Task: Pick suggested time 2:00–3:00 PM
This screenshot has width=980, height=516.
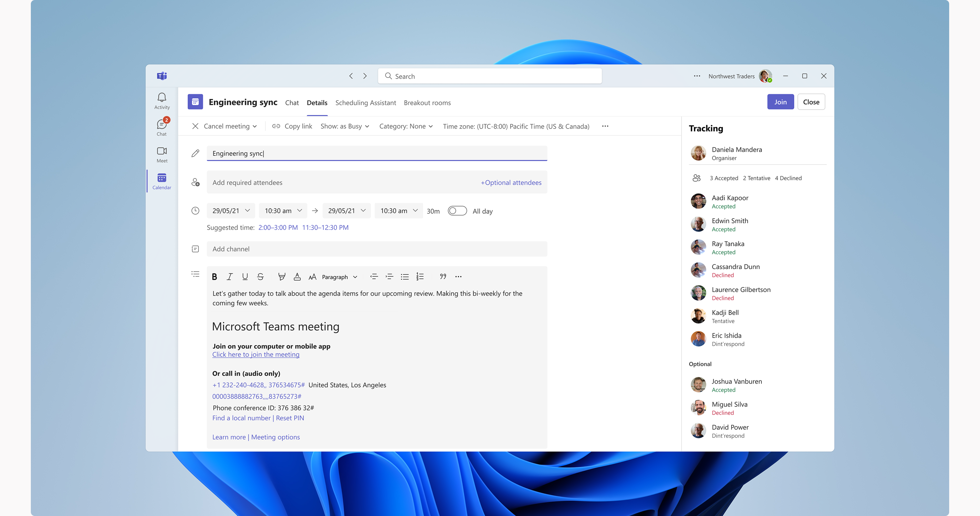Action: 278,227
